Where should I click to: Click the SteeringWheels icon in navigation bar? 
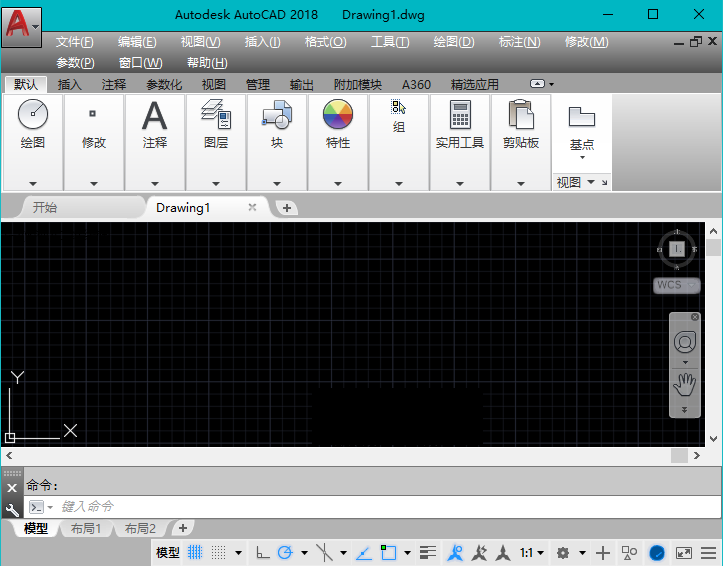[685, 342]
